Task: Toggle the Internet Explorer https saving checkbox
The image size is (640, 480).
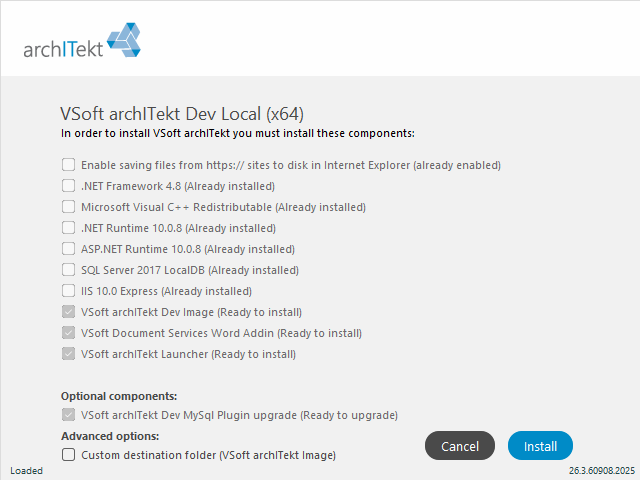Action: (x=68, y=165)
